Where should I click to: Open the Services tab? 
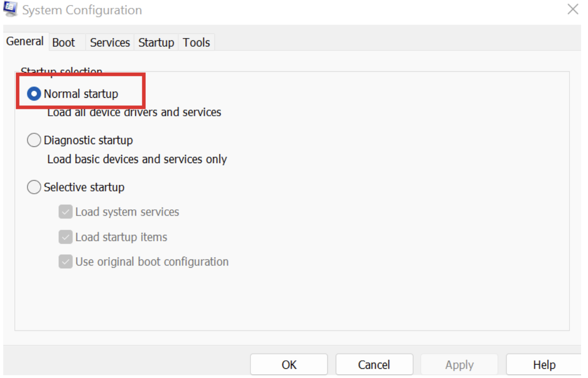(110, 43)
